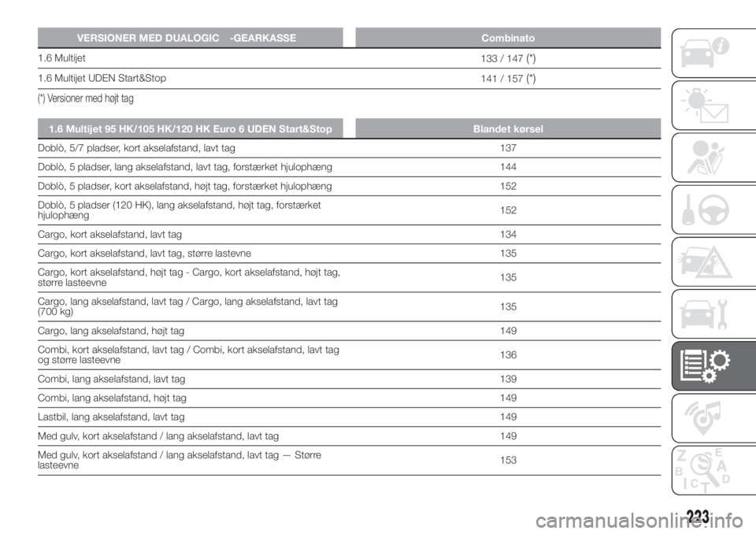Click the 'VERSIONER MED DUALOGIC -GEARKASSE' header
Screen dimensions: 756x534
[x=190, y=38]
